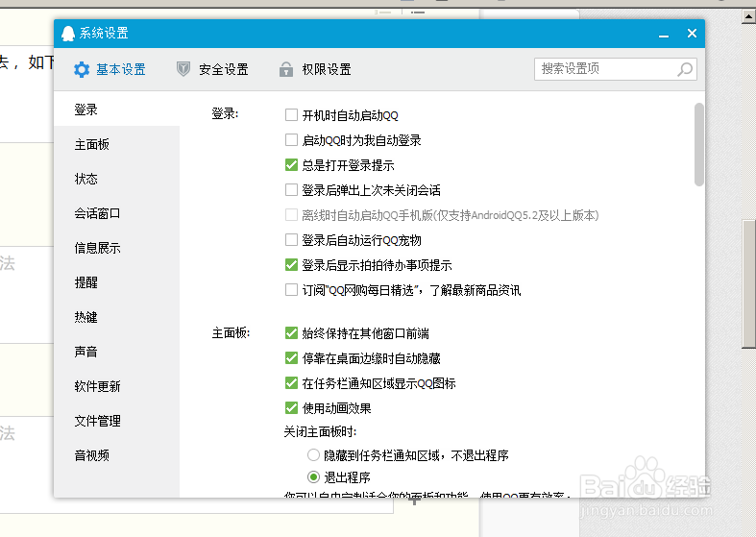The image size is (756, 537).
Task: Open 声音 settings in the sidebar
Action: (116, 352)
